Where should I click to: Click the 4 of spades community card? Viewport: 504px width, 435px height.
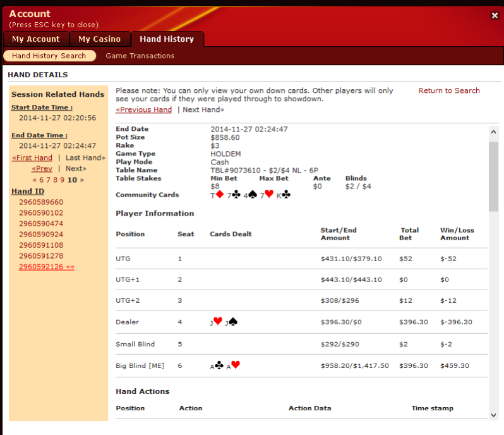coord(250,195)
